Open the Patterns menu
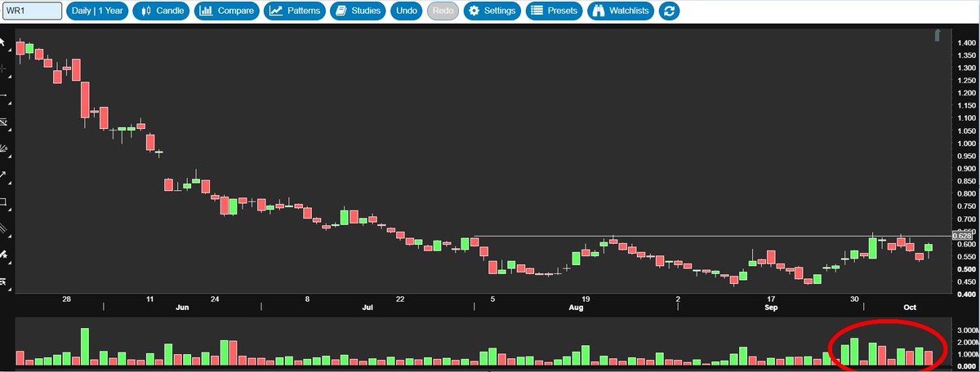 tap(294, 11)
